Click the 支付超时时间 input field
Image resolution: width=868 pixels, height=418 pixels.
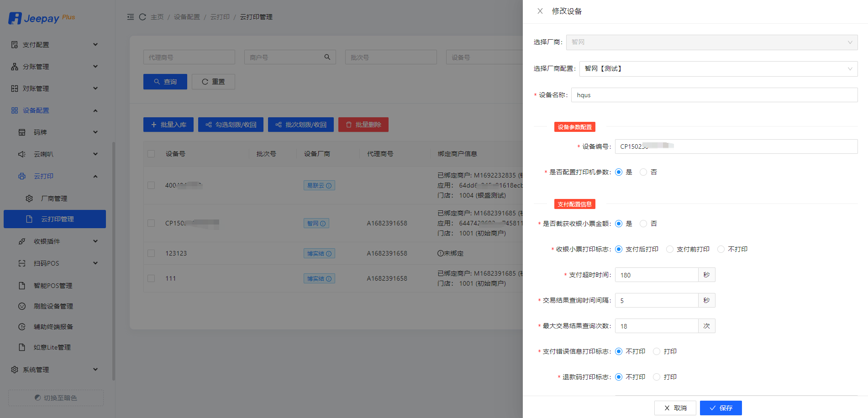click(656, 275)
